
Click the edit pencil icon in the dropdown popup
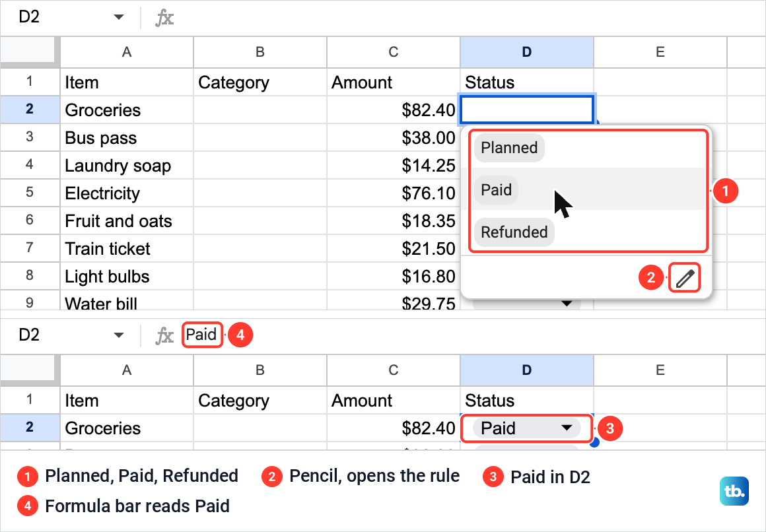coord(684,278)
